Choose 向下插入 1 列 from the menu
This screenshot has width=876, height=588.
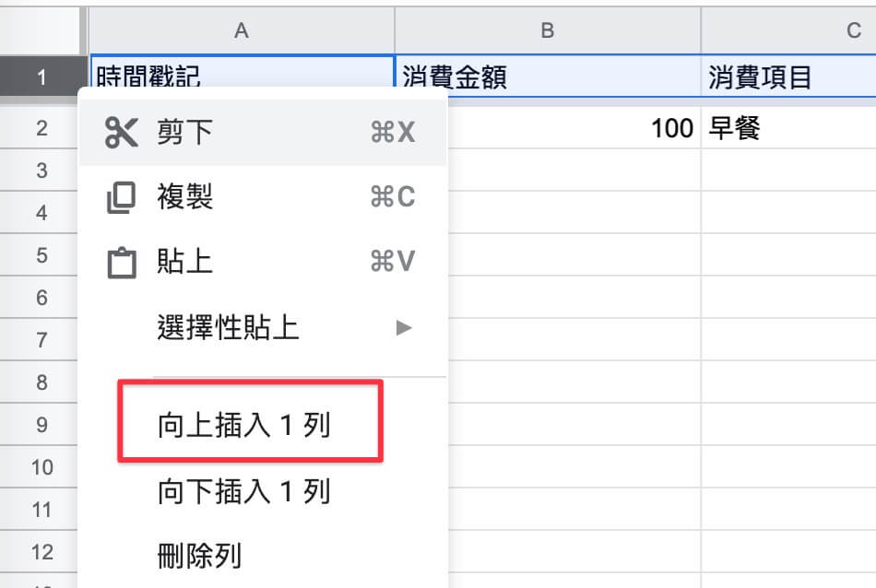[x=244, y=491]
